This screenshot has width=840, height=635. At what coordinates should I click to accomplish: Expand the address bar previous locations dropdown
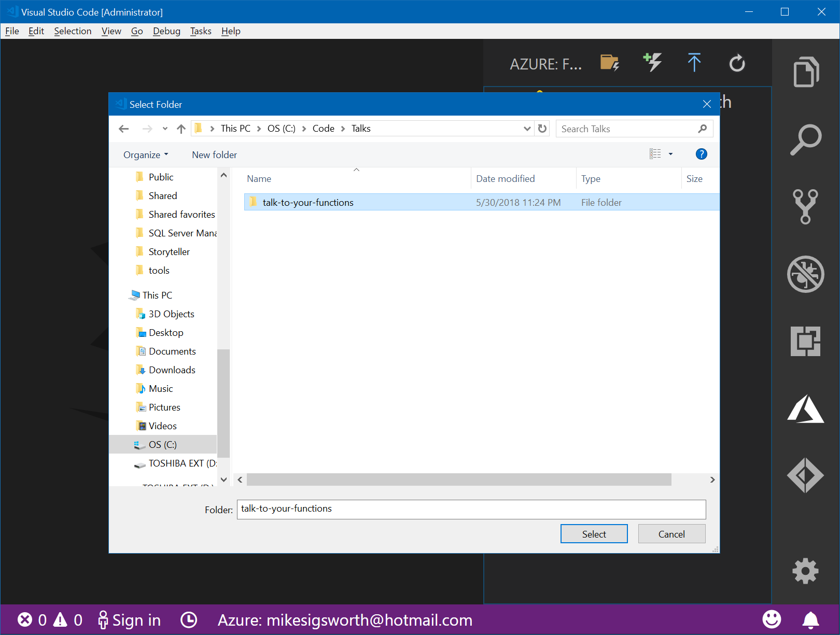527,129
